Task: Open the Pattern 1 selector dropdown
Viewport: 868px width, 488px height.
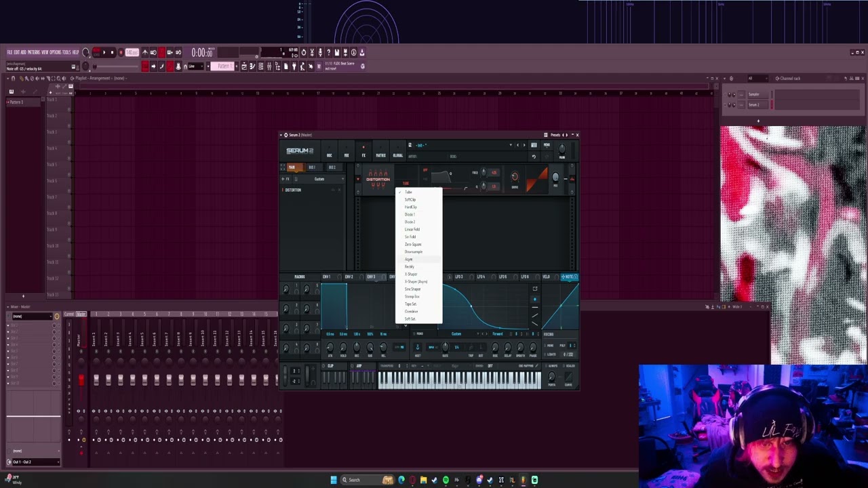Action: tap(224, 66)
